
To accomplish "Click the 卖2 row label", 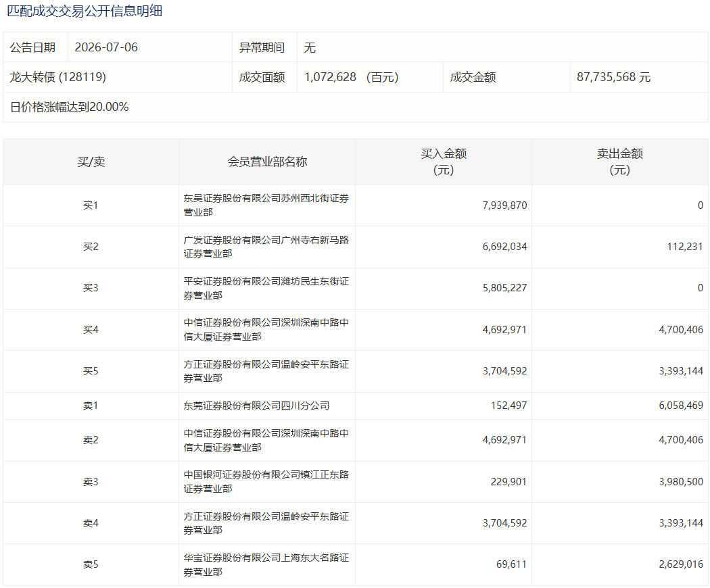I will (x=91, y=440).
